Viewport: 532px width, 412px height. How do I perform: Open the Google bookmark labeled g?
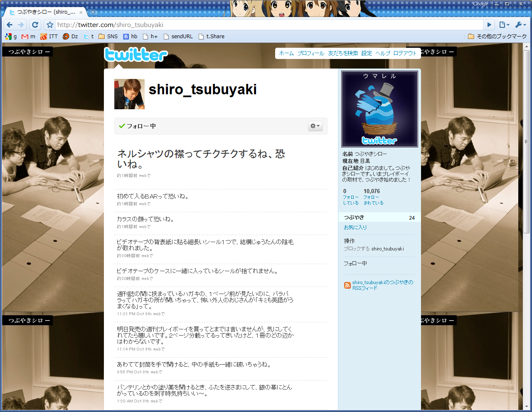tap(11, 37)
